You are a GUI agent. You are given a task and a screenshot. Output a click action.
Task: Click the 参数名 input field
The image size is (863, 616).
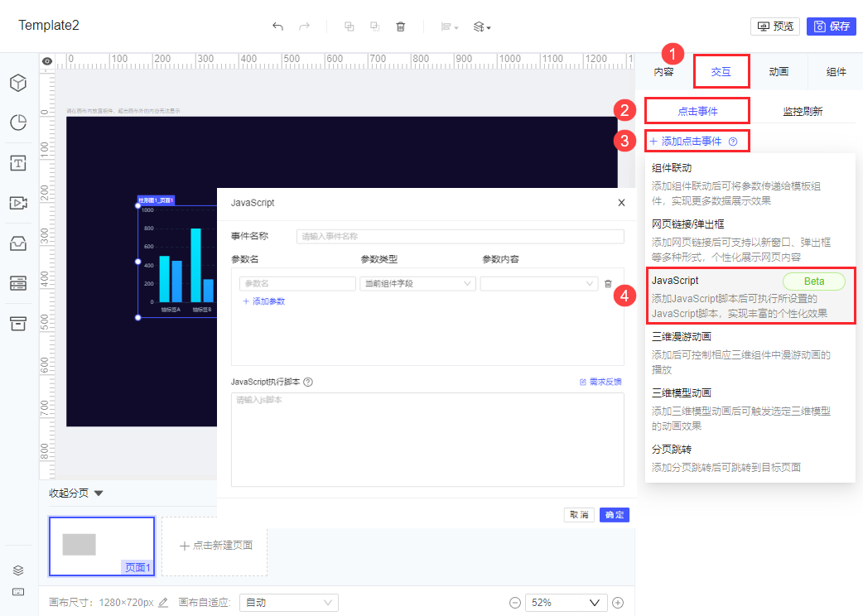(298, 284)
